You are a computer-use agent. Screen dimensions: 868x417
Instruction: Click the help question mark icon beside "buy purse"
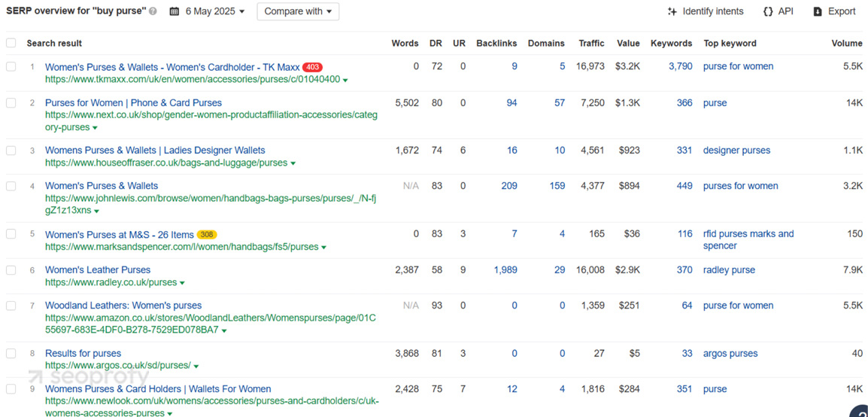click(153, 11)
